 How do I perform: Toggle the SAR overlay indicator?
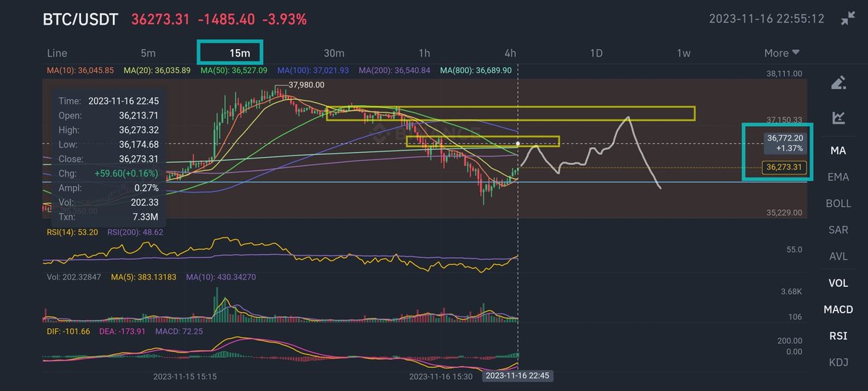(838, 230)
